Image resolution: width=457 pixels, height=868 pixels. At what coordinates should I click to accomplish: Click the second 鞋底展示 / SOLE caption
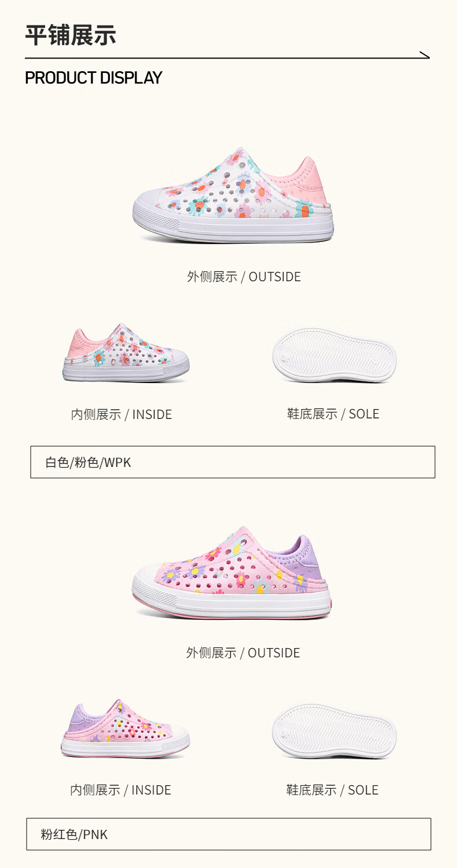pyautogui.click(x=332, y=790)
